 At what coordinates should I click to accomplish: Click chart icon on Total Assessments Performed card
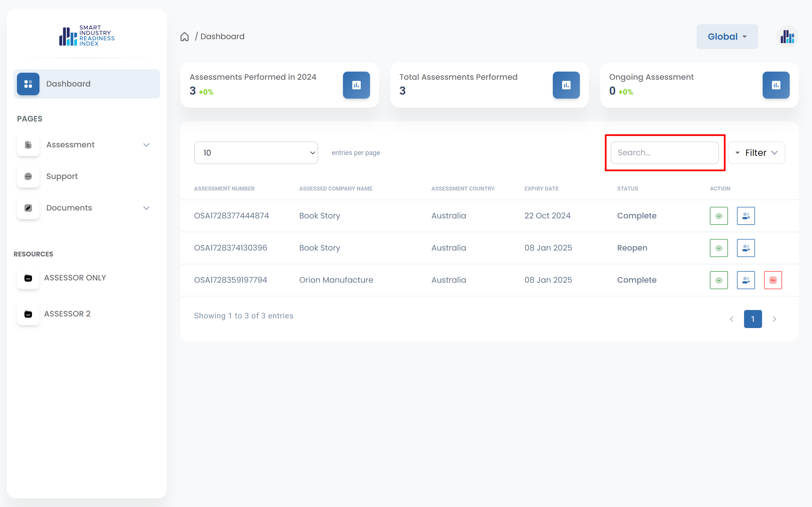pyautogui.click(x=566, y=85)
